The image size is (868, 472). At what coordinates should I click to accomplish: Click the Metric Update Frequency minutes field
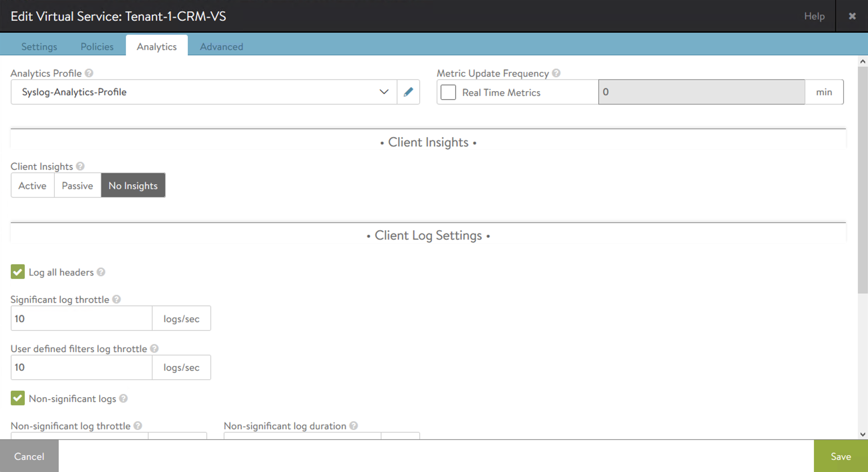tap(702, 92)
